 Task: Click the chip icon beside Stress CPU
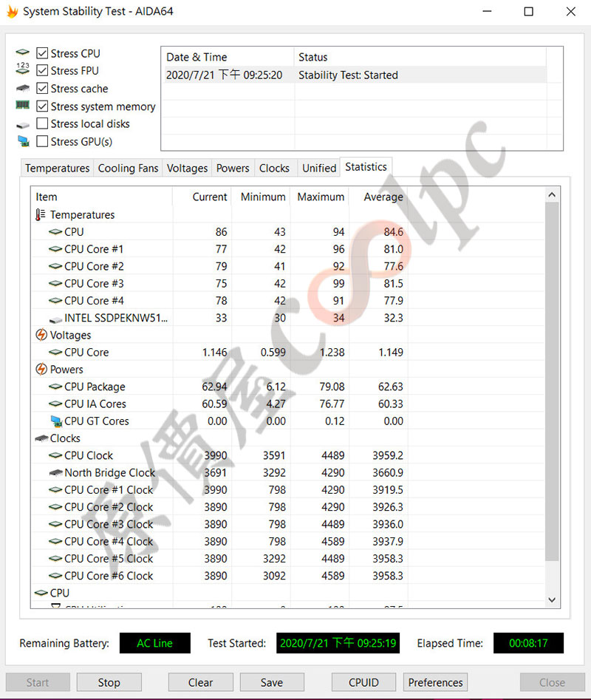(22, 52)
